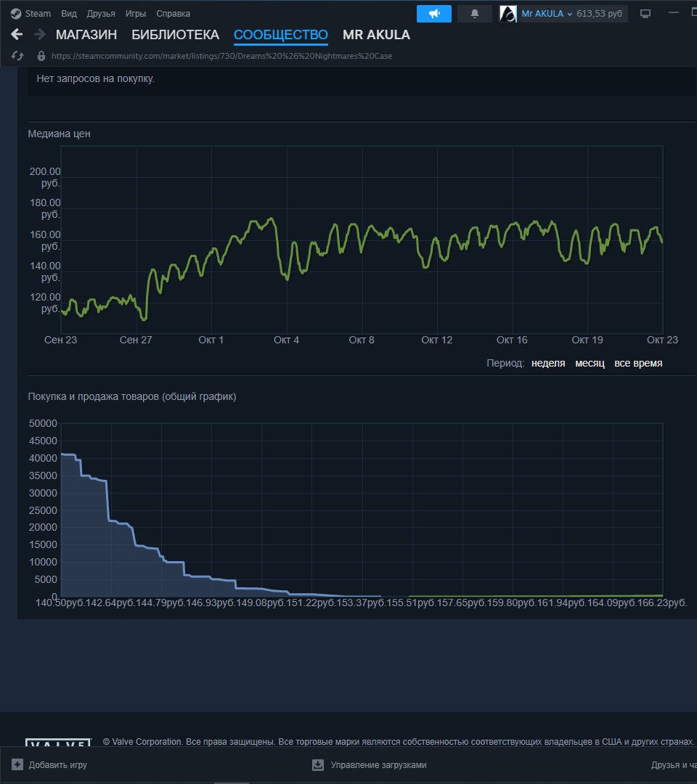This screenshot has height=784, width=697.
Task: Switch the price chart period to месяц
Action: coord(589,363)
